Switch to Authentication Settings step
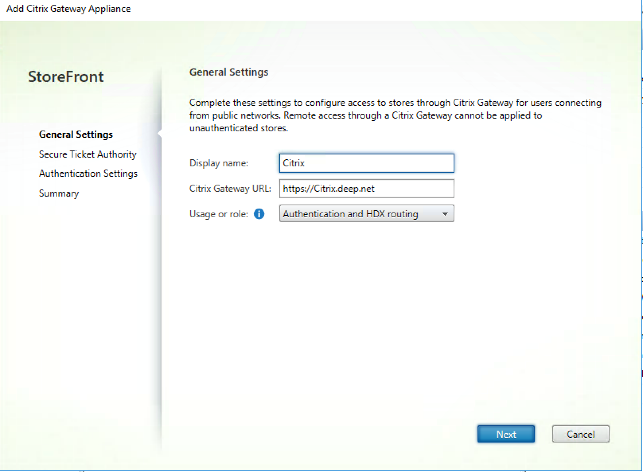643x472 pixels. coord(88,174)
